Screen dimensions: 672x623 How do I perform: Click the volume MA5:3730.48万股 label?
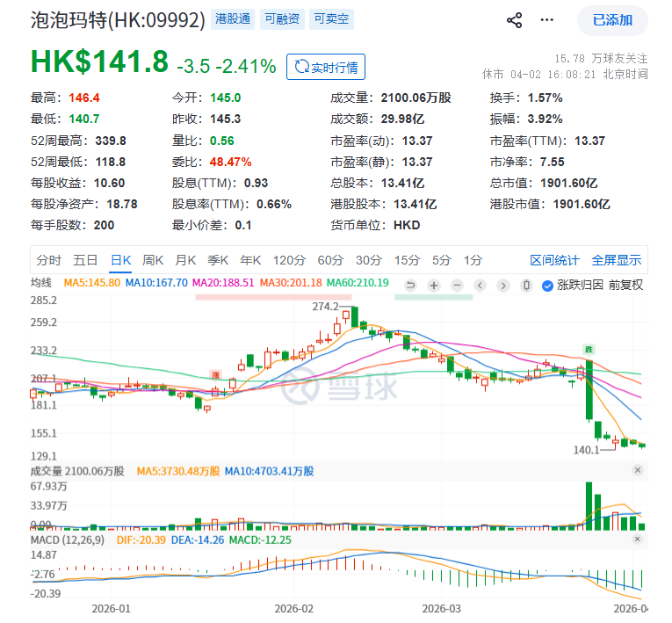coord(178,471)
